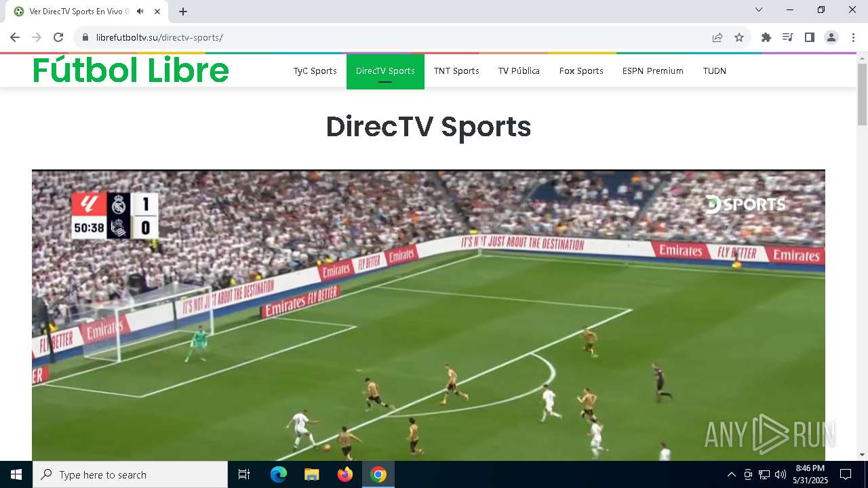Image resolution: width=868 pixels, height=488 pixels.
Task: Launch Microsoft Edge from taskbar
Action: click(279, 474)
